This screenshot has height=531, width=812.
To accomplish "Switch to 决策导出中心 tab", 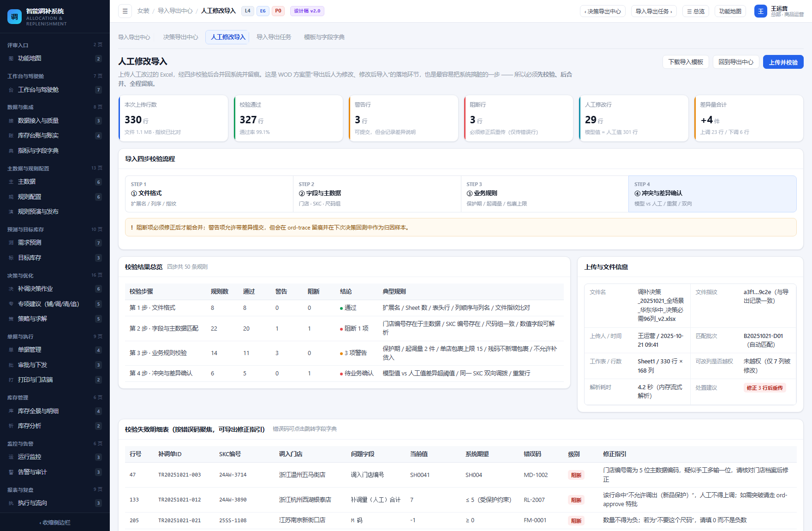I will 180,37.
